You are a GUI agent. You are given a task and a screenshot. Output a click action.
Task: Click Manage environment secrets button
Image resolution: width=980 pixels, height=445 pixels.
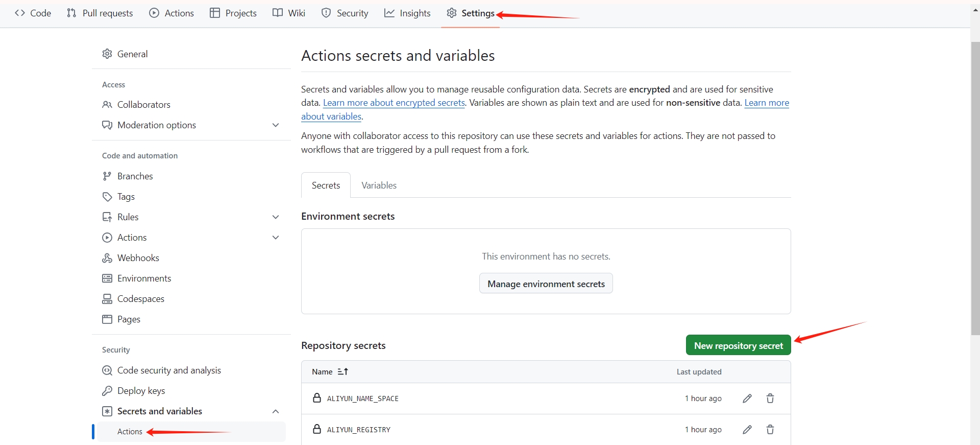tap(546, 284)
